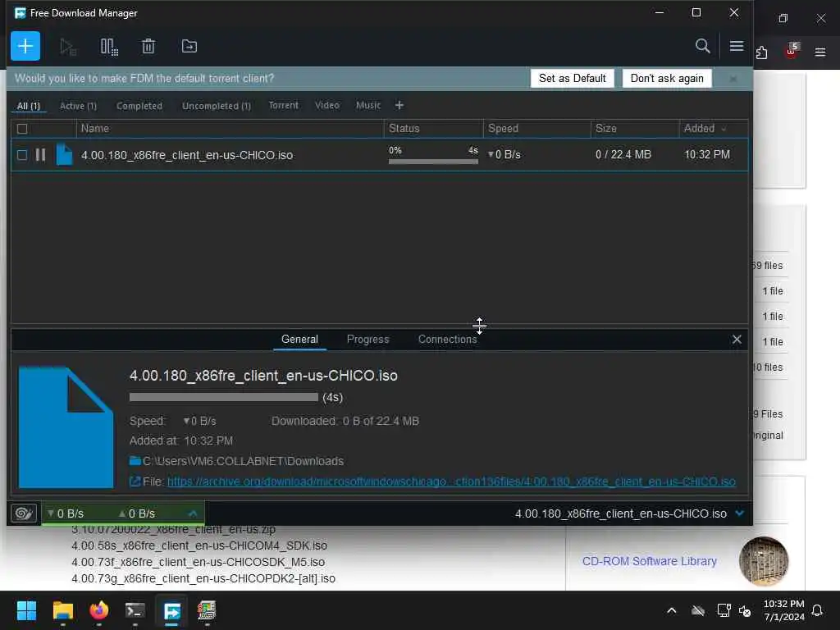Toggle the select-all downloads checkbox
This screenshot has height=630, width=840.
tap(22, 129)
